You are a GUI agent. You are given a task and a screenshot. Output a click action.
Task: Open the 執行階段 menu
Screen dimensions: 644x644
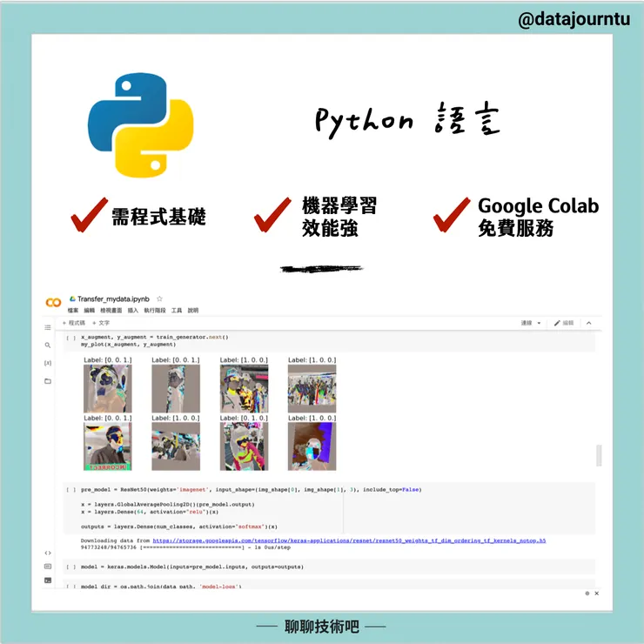[154, 310]
